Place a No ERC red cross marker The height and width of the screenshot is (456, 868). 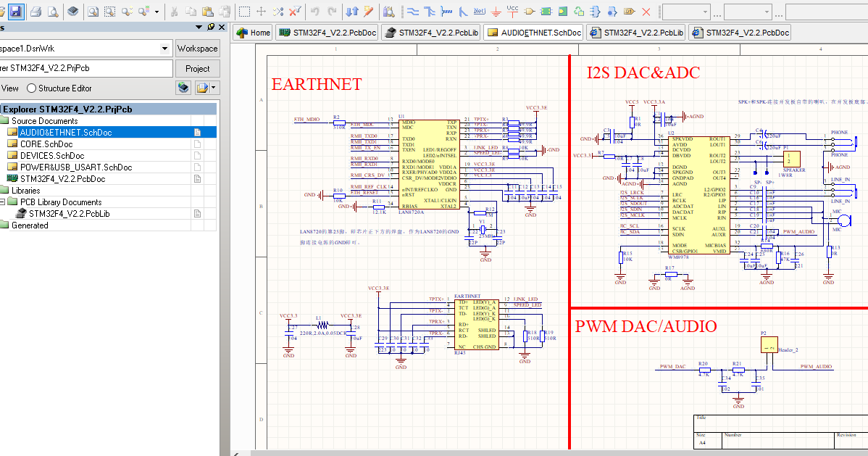646,11
